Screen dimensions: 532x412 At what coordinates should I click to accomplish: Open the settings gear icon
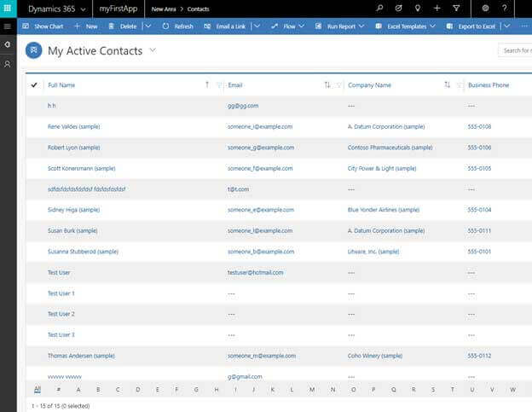pyautogui.click(x=485, y=8)
